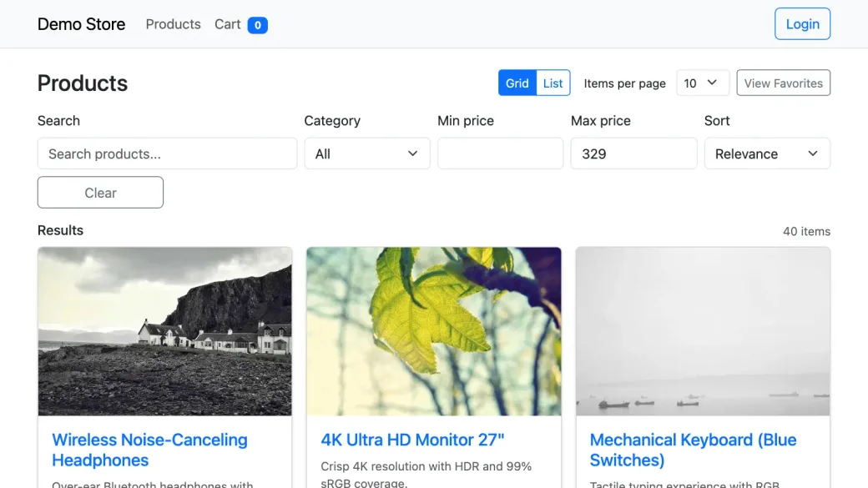This screenshot has width=868, height=488.
Task: Switch to List view
Action: click(x=553, y=83)
